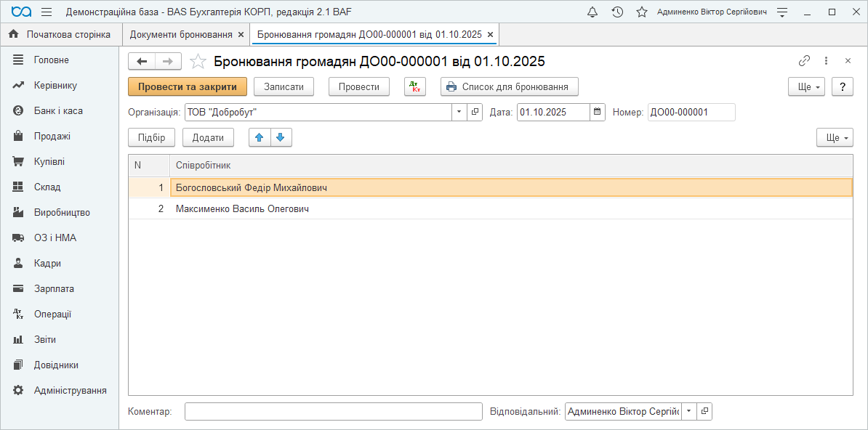
Task: Copy document link with chain icon
Action: 804,61
